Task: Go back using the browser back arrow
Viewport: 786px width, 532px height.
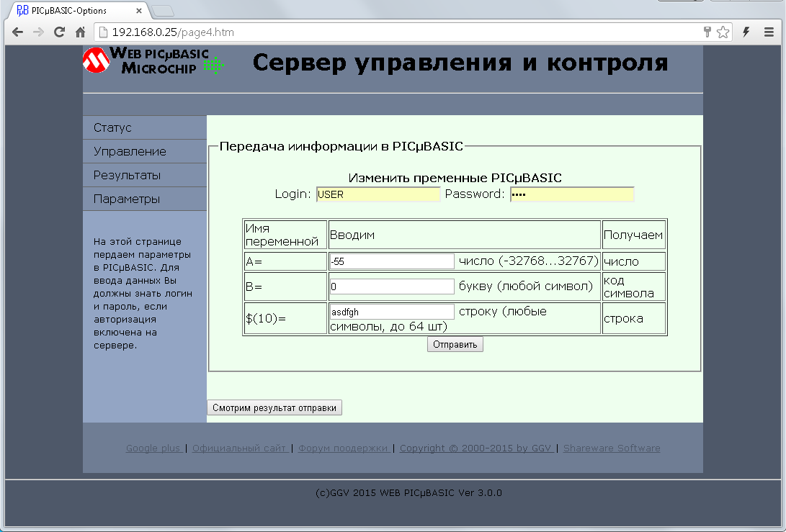Action: pyautogui.click(x=17, y=32)
